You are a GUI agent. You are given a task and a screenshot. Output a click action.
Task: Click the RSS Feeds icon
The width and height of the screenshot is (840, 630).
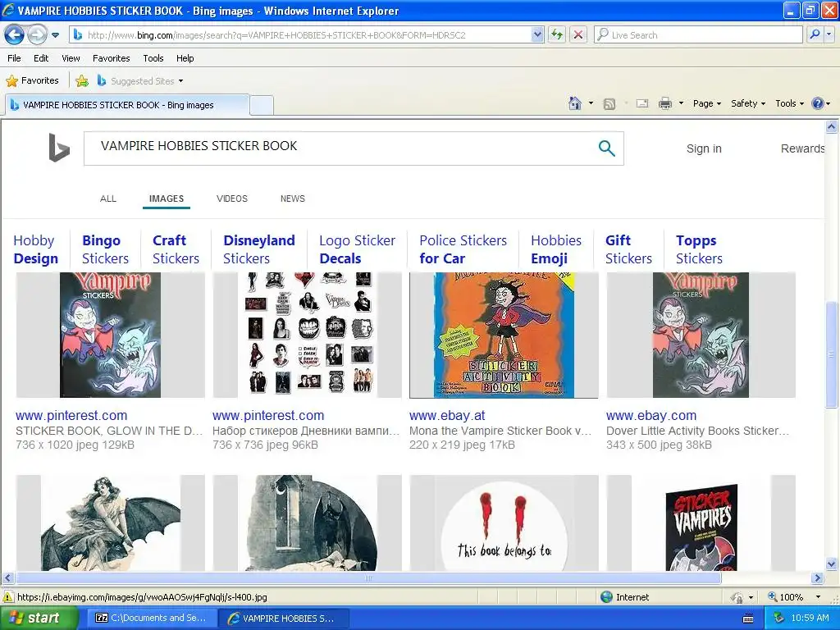coord(609,104)
